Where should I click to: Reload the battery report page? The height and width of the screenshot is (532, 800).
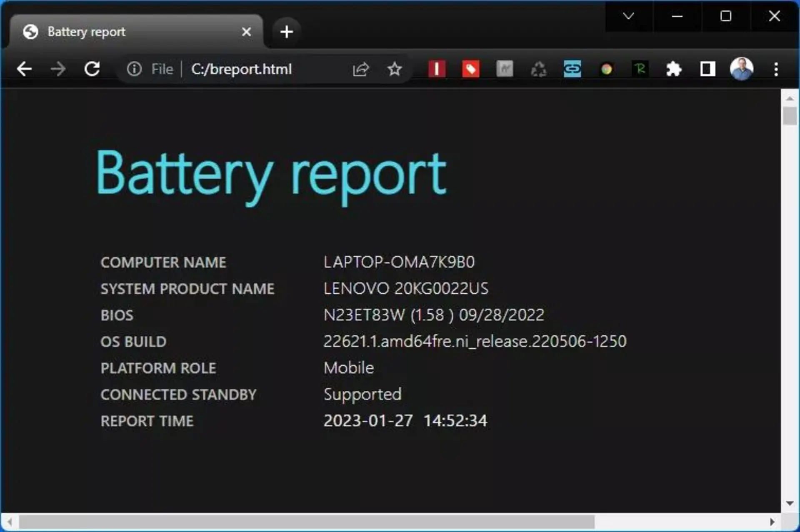coord(92,69)
